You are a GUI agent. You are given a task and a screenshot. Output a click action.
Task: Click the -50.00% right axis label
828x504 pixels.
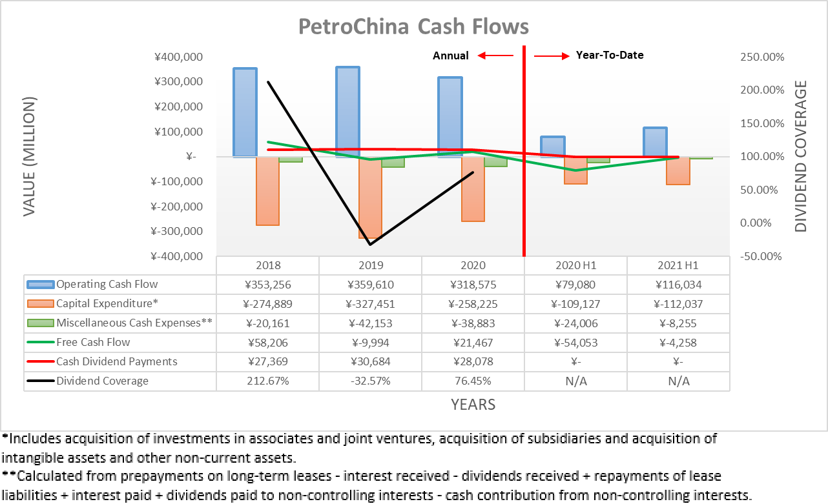point(760,256)
